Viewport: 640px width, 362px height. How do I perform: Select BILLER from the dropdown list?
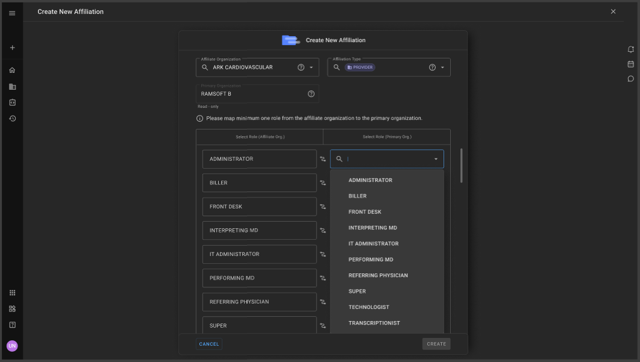[387, 196]
